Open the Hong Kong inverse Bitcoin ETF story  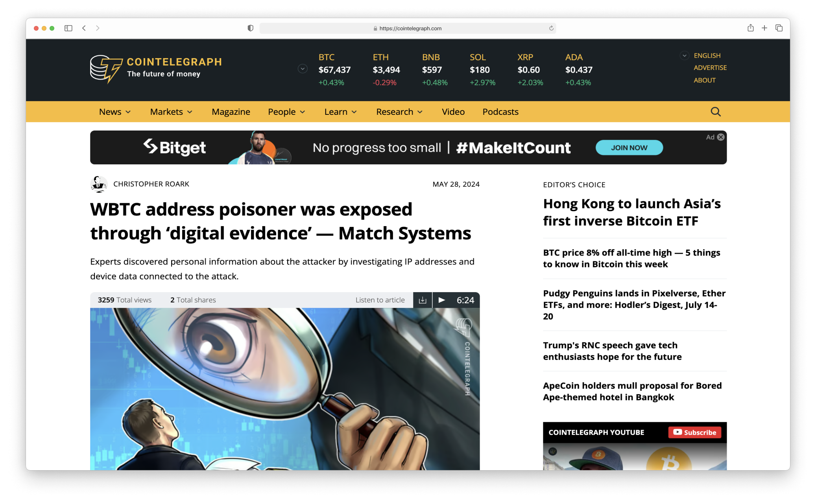click(x=631, y=212)
